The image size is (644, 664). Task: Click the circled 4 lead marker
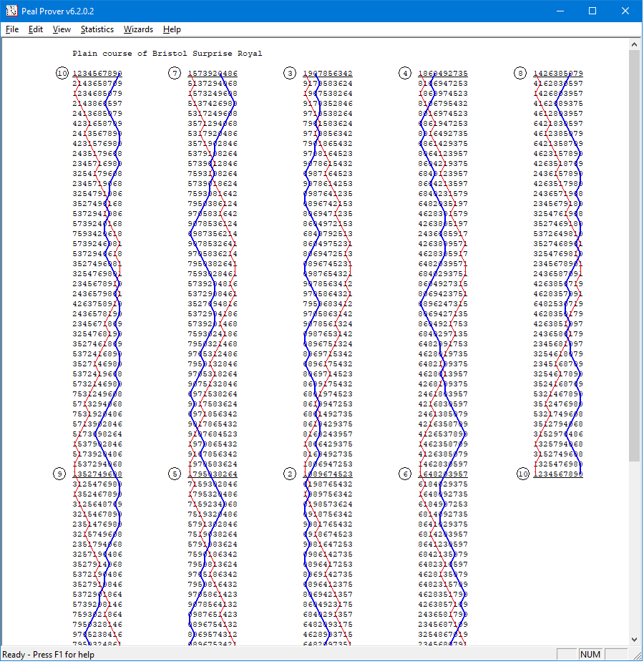coord(405,73)
